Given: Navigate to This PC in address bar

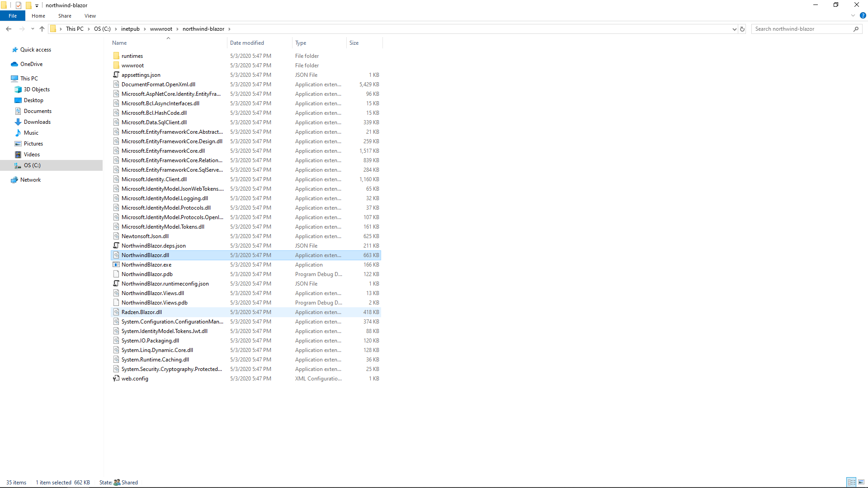Looking at the screenshot, I should pyautogui.click(x=75, y=29).
